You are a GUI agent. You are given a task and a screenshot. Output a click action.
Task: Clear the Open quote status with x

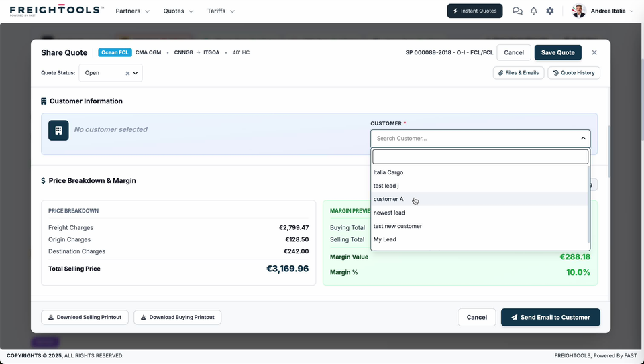point(127,74)
